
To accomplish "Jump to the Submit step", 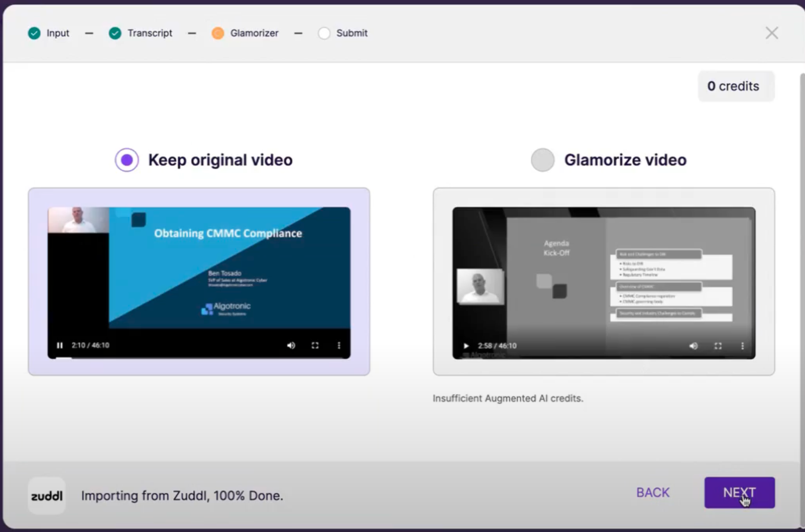I will click(343, 33).
